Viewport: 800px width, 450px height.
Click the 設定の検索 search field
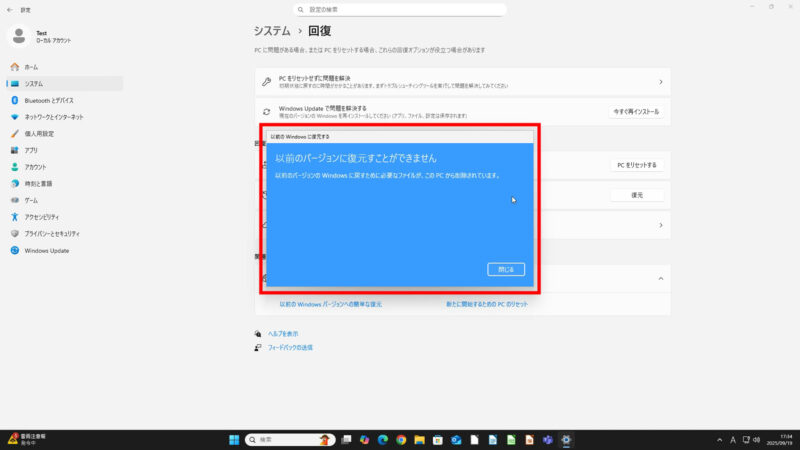pyautogui.click(x=400, y=10)
